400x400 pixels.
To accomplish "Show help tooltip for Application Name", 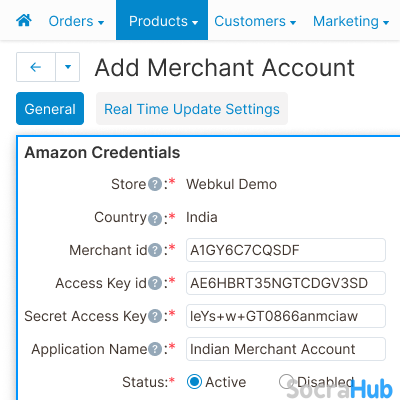I will pyautogui.click(x=155, y=349).
